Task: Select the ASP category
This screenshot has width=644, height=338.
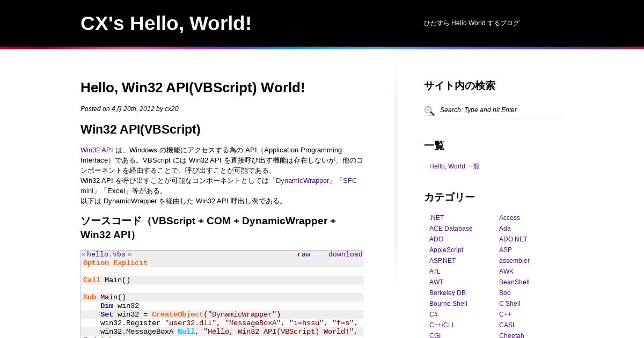Action: point(506,250)
